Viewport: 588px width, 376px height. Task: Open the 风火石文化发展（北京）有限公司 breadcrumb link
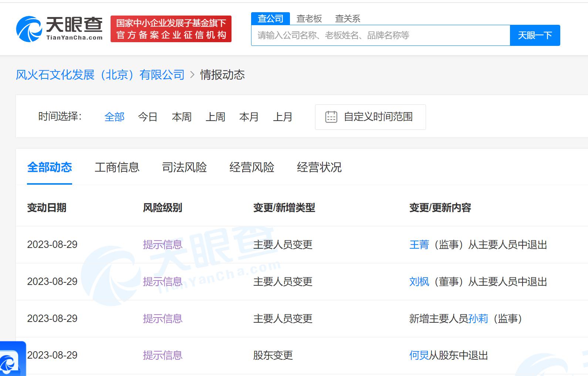[x=100, y=75]
